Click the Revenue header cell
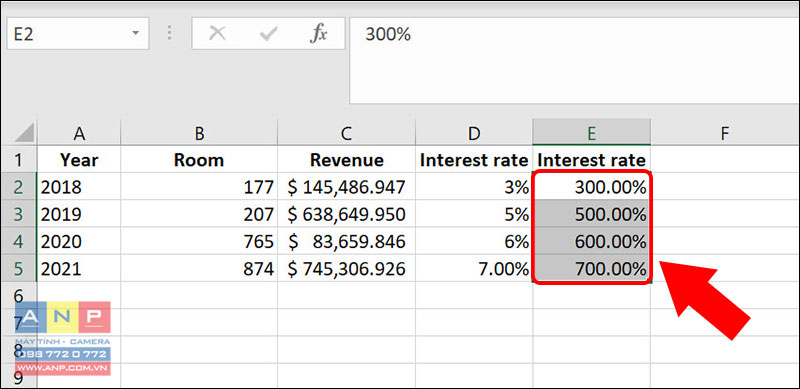 click(346, 160)
